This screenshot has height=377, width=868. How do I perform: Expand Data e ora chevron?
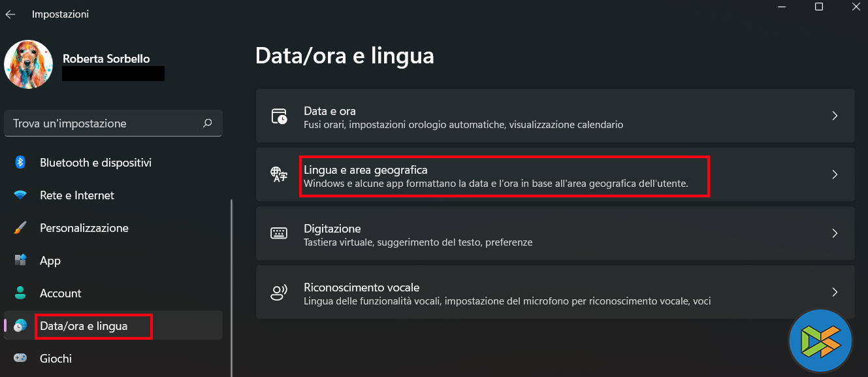pos(835,116)
